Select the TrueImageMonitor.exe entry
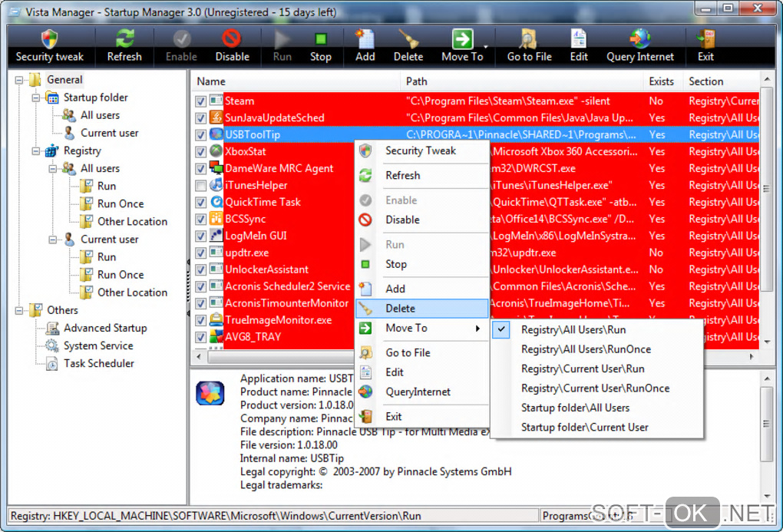783x532 pixels. 278,320
